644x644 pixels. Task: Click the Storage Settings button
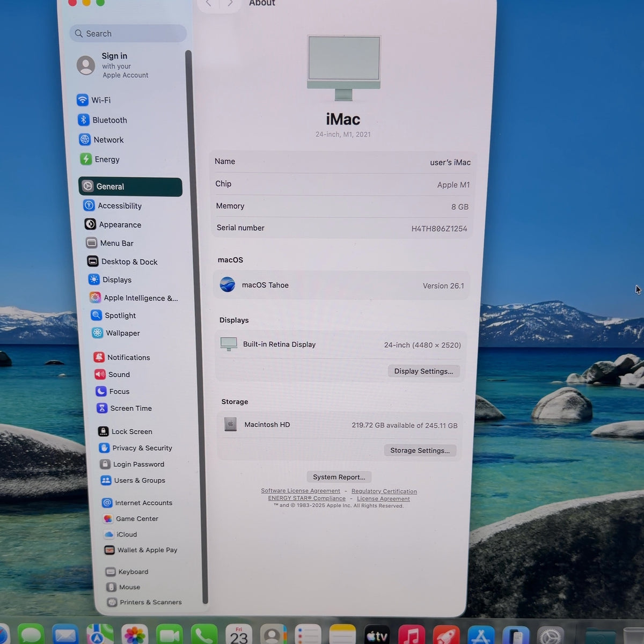pos(420,450)
